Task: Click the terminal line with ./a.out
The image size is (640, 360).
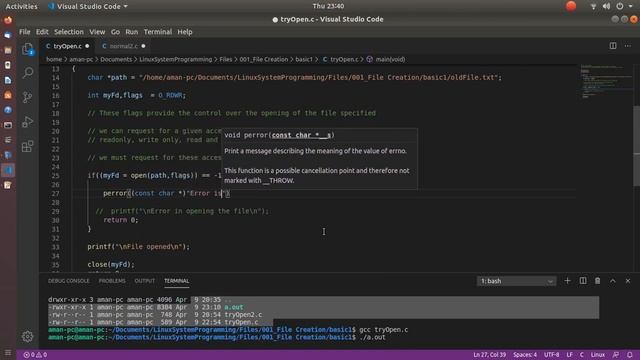Action: coord(217,338)
